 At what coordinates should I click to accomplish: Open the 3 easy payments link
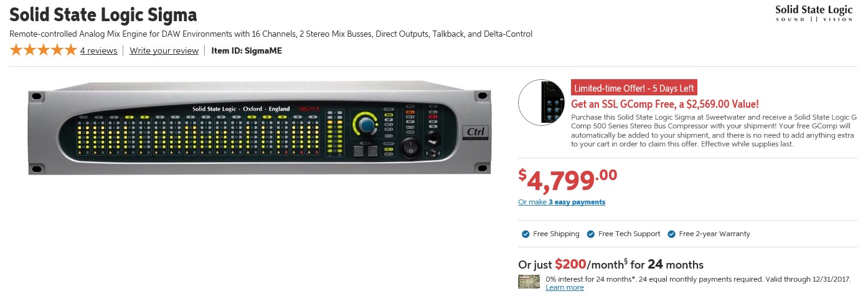click(577, 202)
